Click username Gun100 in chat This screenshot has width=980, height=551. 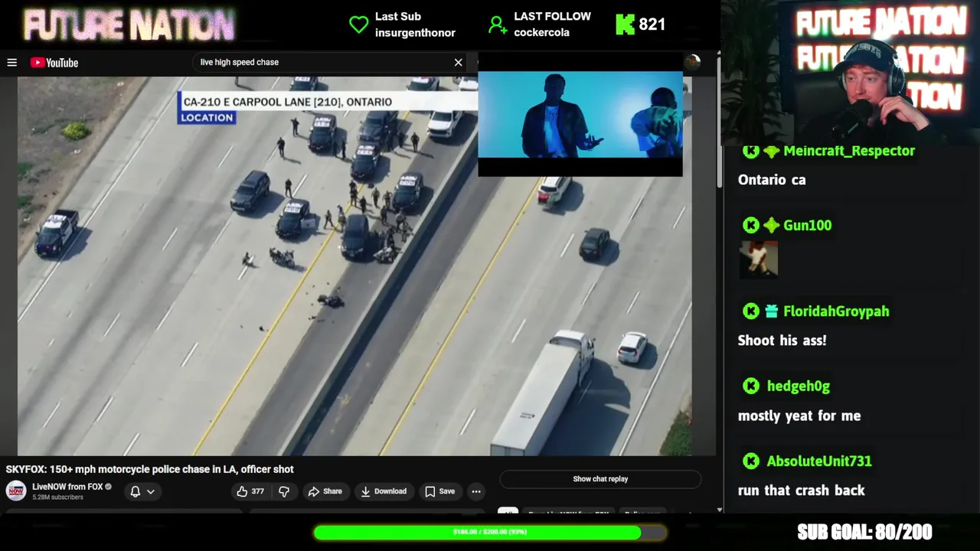coord(807,225)
